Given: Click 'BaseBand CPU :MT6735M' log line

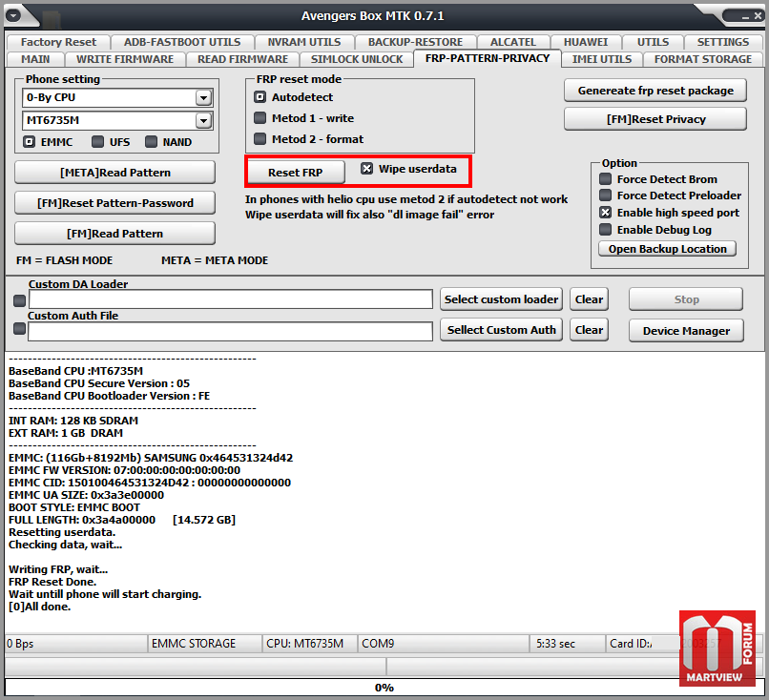Looking at the screenshot, I should (x=75, y=371).
